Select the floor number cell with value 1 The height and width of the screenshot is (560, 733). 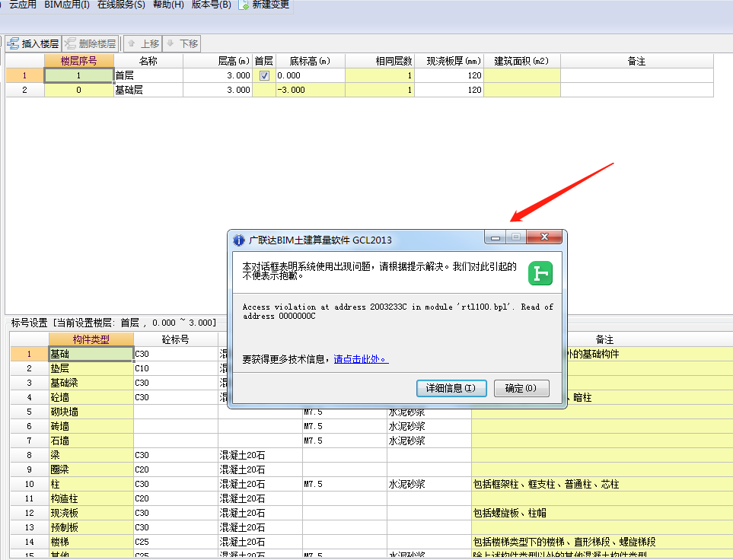coord(79,75)
